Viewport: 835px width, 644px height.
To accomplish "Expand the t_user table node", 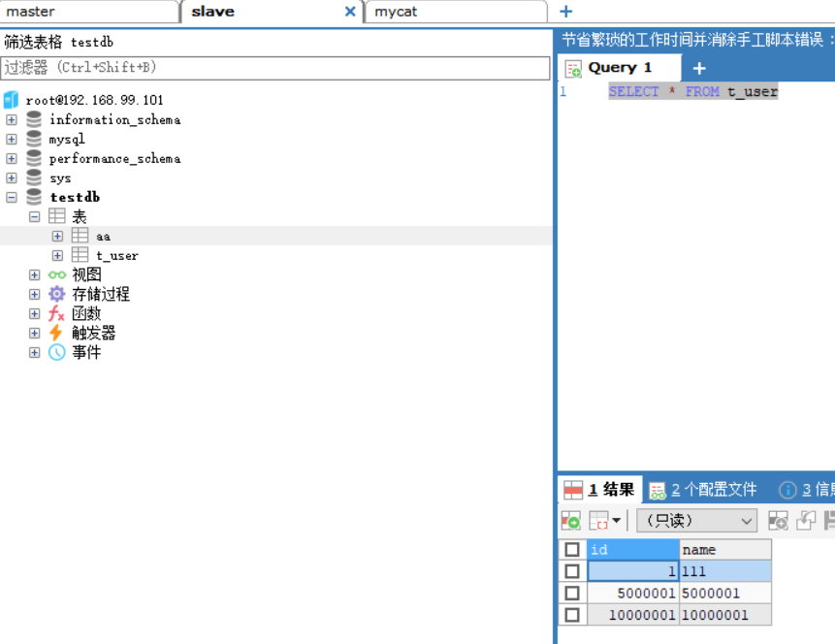I will point(57,255).
